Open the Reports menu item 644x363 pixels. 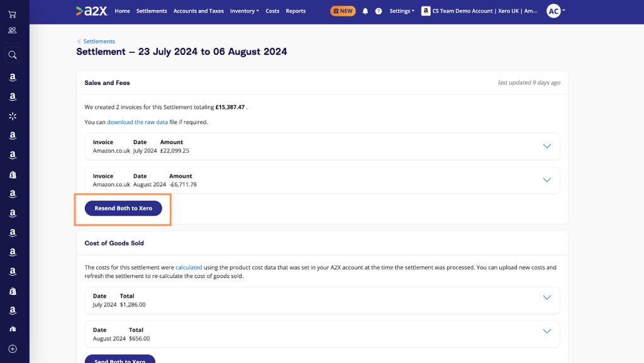click(x=296, y=11)
